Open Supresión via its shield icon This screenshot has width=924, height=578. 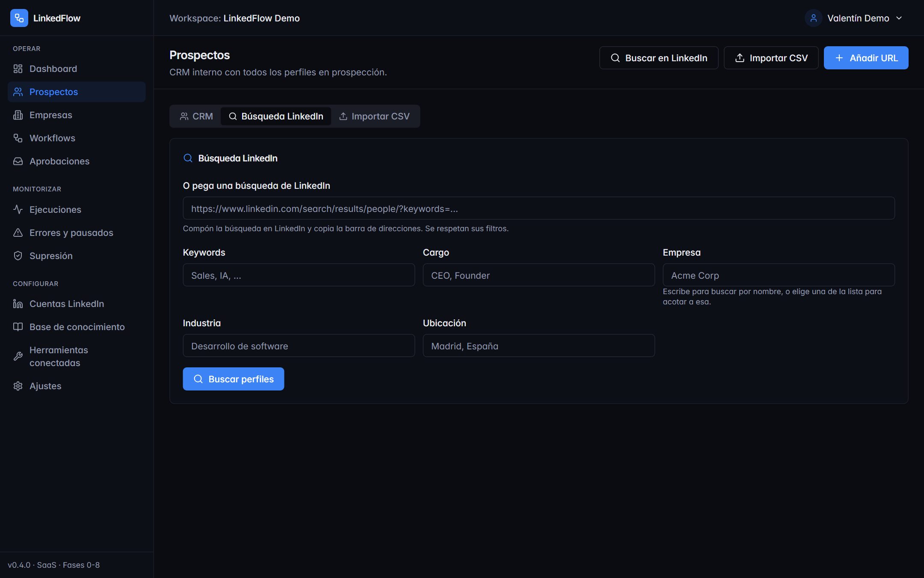pos(18,256)
